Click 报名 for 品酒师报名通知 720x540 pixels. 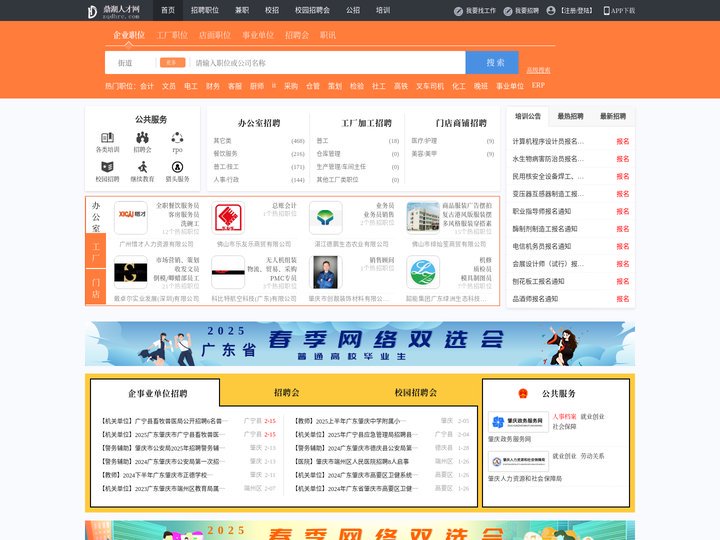[623, 299]
